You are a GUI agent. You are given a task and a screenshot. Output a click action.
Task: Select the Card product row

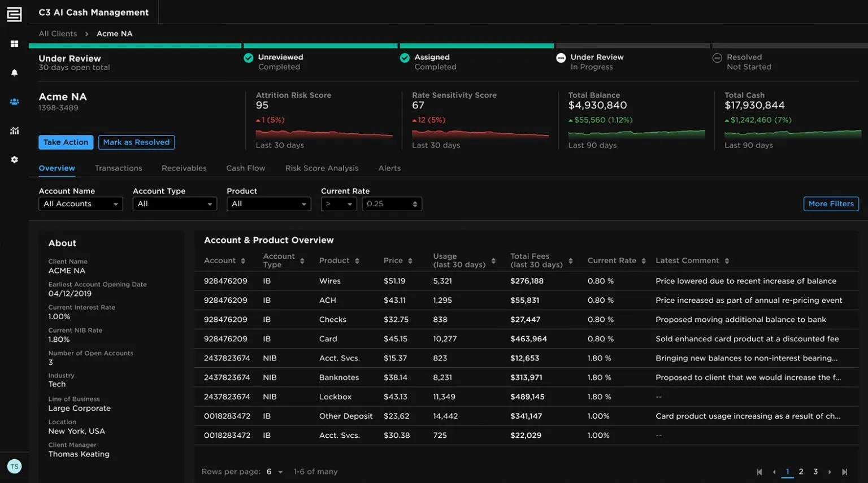(527, 339)
